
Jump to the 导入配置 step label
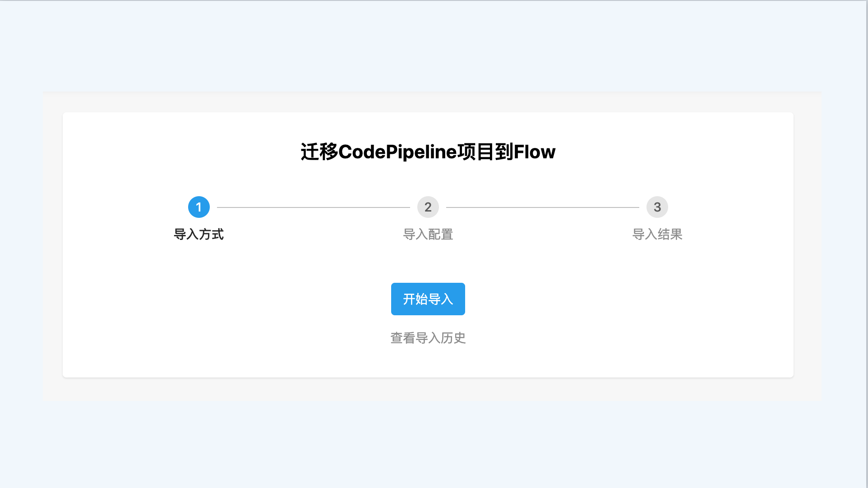point(428,234)
